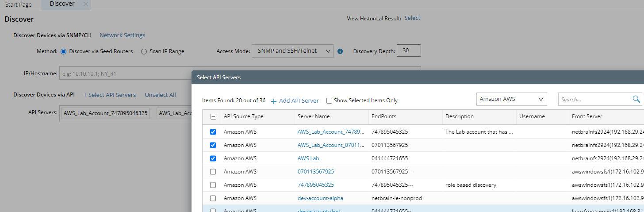Click the info icon beside Access Mode

click(340, 51)
